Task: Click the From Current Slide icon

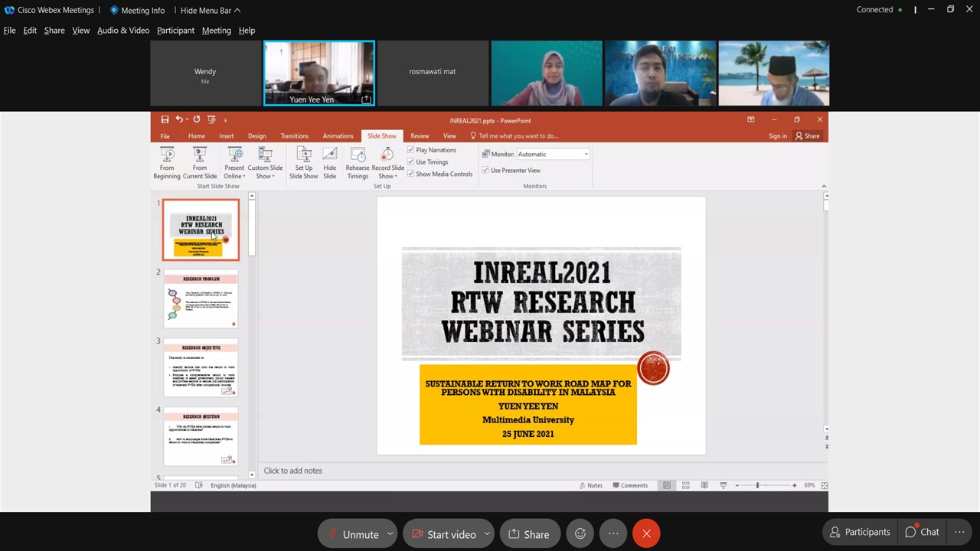Action: tap(200, 155)
